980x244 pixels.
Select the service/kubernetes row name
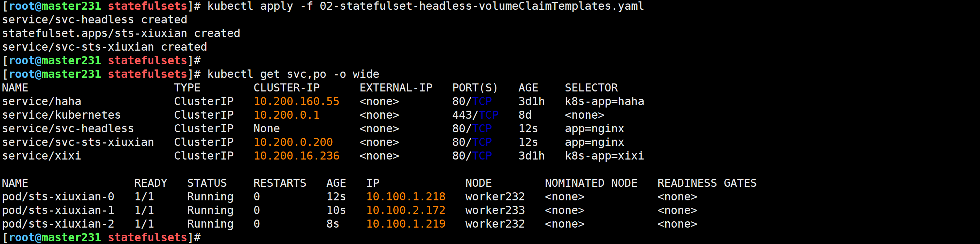(61, 115)
